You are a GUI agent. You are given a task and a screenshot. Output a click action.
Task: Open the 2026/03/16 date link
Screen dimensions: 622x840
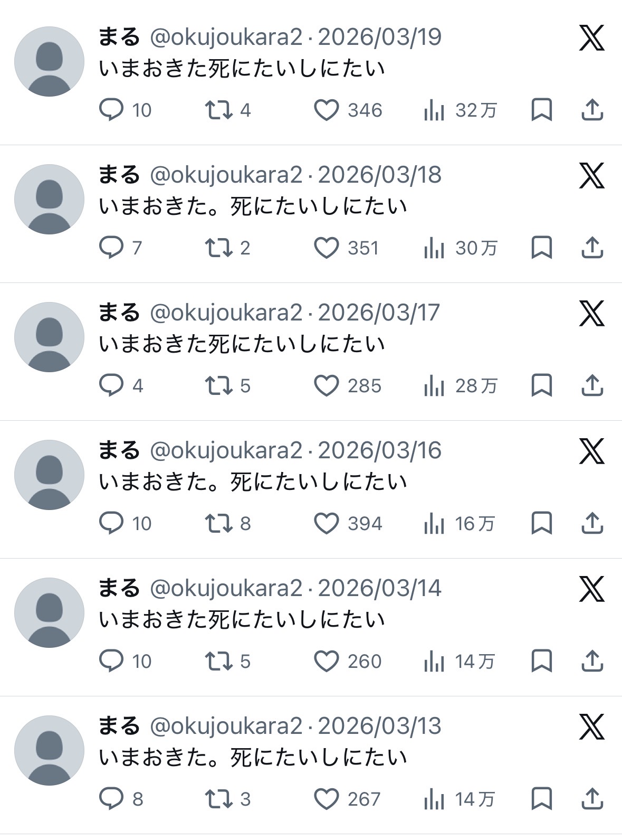pos(379,451)
